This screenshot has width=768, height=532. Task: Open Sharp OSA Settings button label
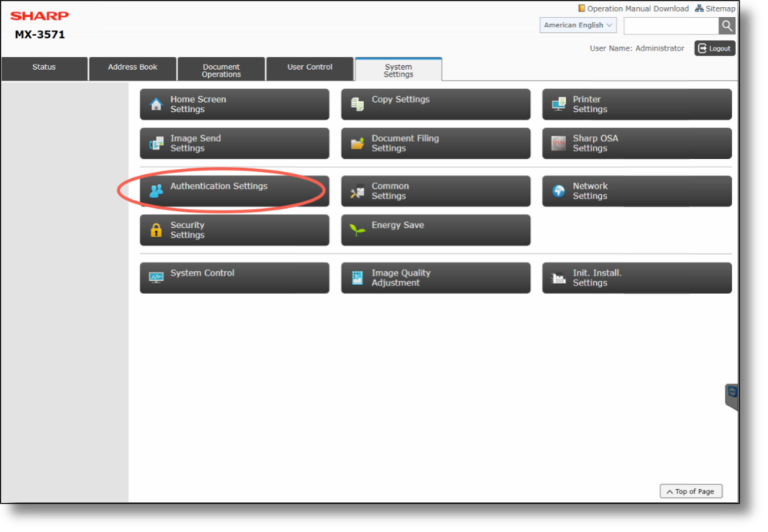click(x=596, y=144)
